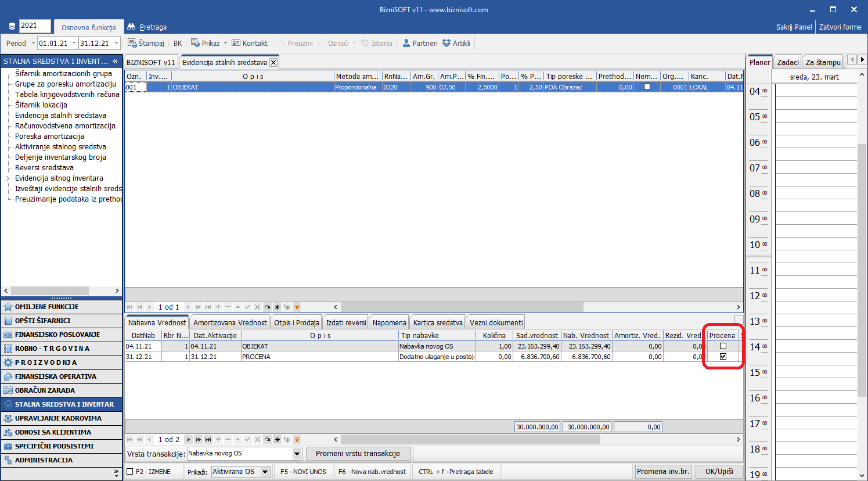Open Artikli from the toolbar
The height and width of the screenshot is (481, 868).
[446, 43]
